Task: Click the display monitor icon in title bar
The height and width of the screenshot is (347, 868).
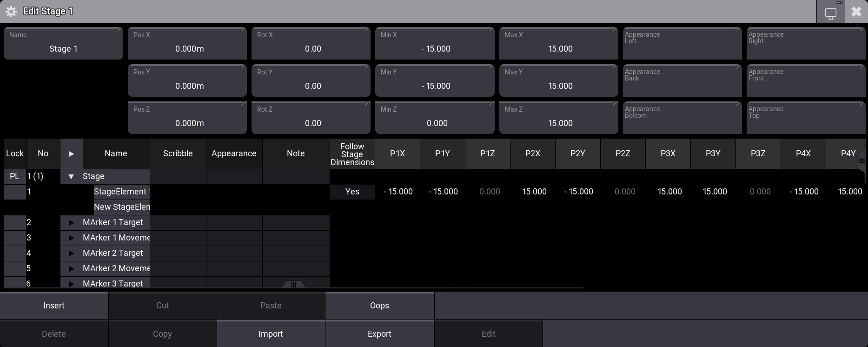Action: tap(830, 13)
